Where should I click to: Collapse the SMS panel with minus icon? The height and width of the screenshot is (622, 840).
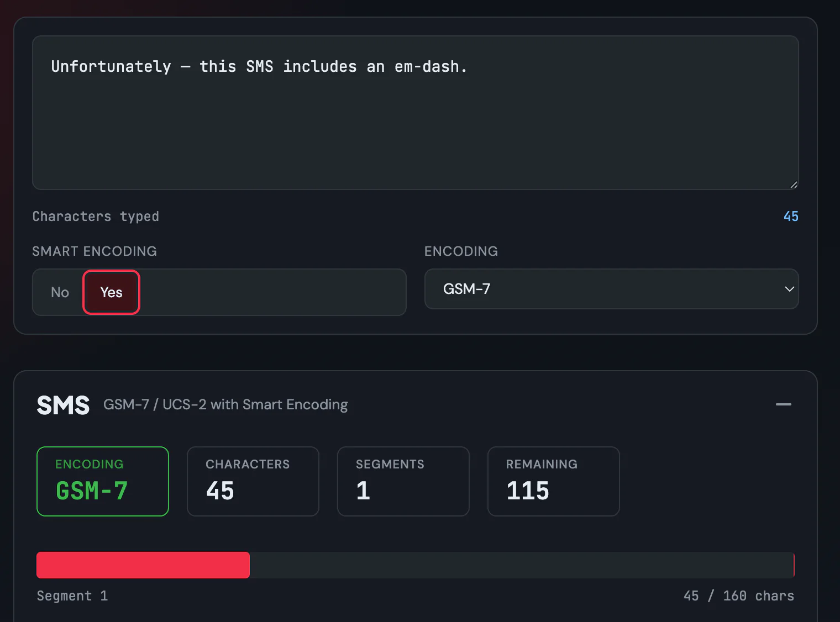click(x=783, y=404)
